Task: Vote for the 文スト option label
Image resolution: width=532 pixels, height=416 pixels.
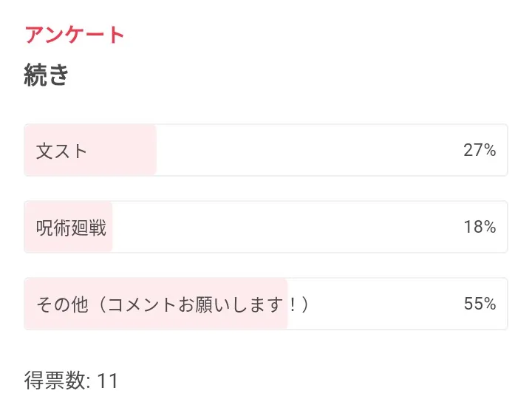Action: point(61,151)
